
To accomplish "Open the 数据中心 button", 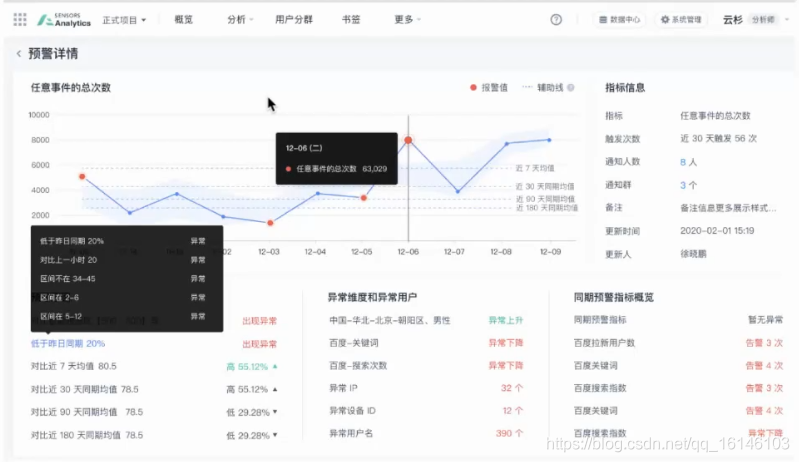I will click(619, 19).
